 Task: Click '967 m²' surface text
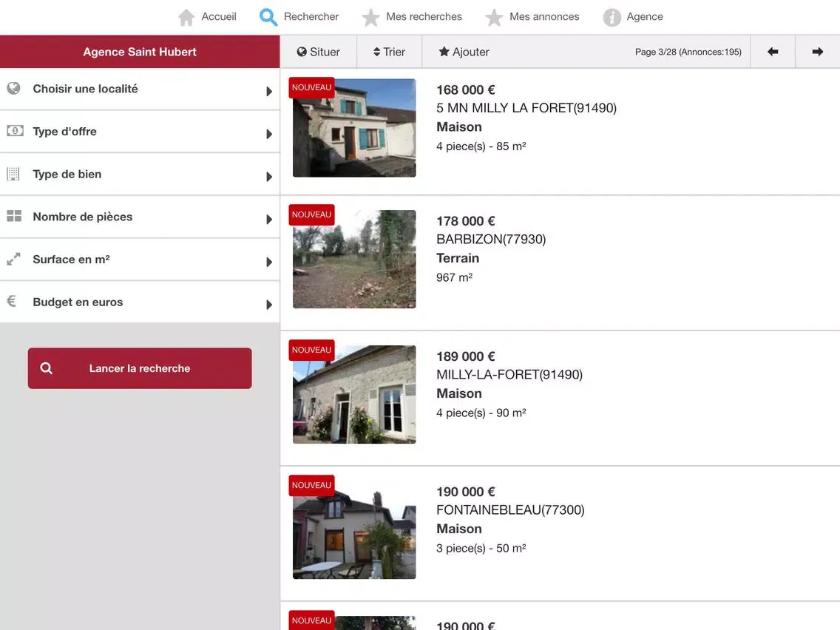[x=454, y=277]
